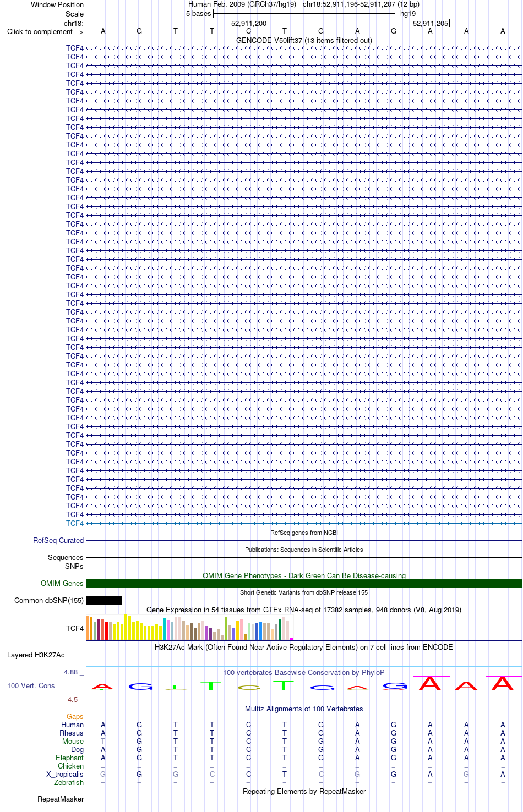Click the hg19 label by the scale bar
523x812 pixels.
(x=408, y=14)
